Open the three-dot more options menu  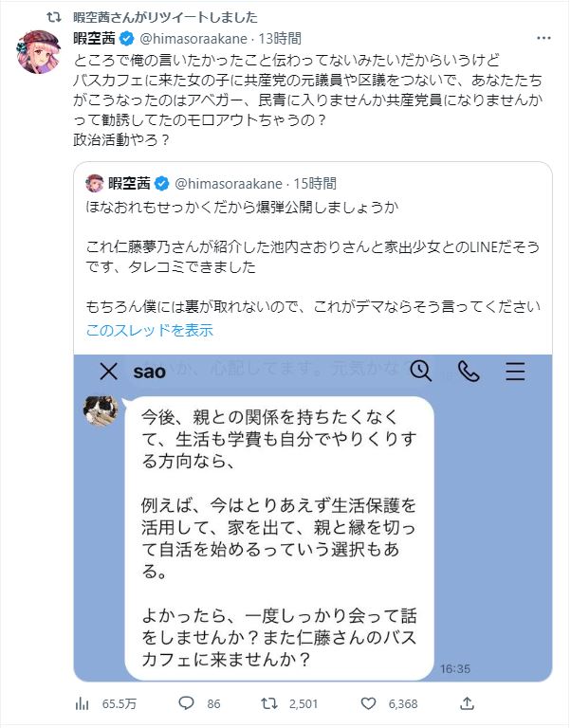[542, 39]
